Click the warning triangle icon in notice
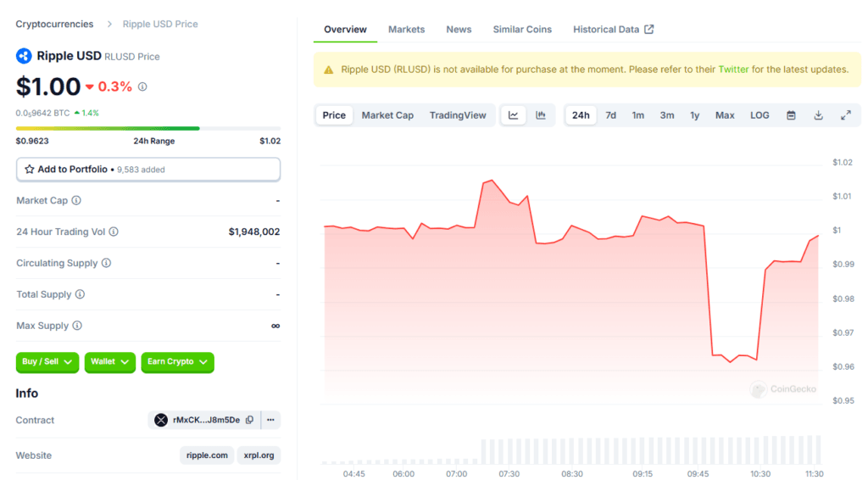Screen dimensions: 868x480 (x=329, y=70)
